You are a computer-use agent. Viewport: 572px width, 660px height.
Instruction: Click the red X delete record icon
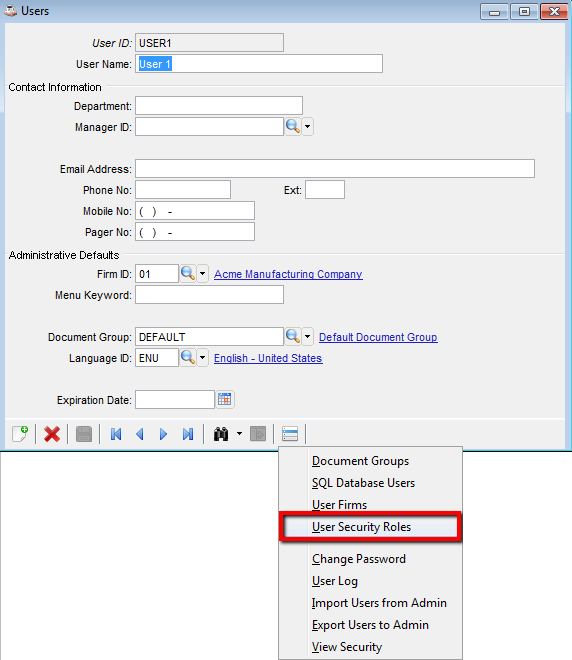(x=52, y=434)
